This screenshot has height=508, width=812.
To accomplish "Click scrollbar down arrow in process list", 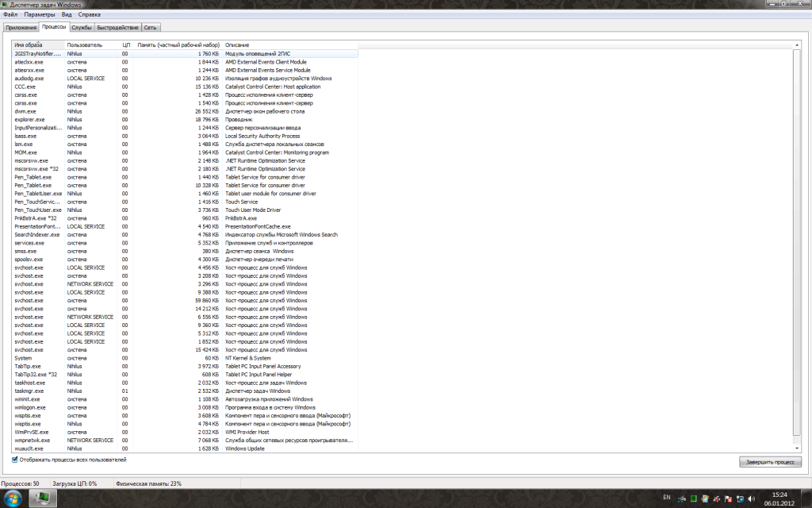I will point(796,448).
